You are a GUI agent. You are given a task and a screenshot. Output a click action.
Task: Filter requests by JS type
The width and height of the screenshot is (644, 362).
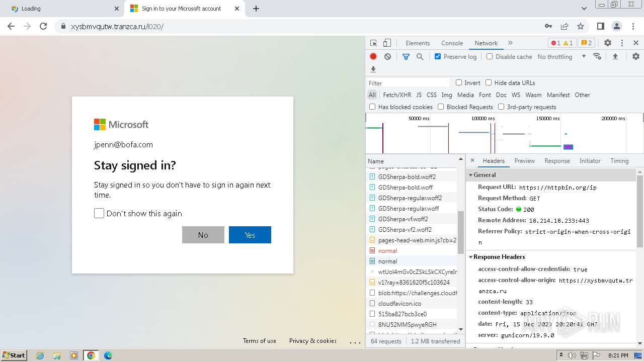(x=419, y=95)
